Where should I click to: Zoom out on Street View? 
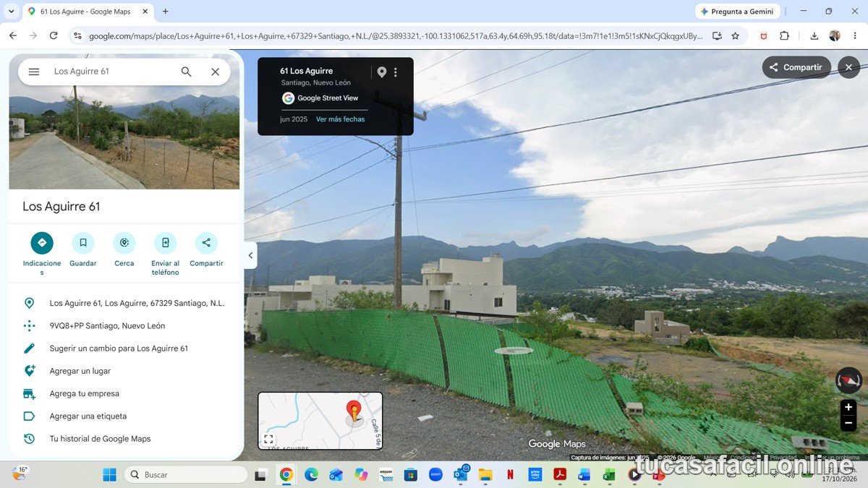[x=848, y=424]
